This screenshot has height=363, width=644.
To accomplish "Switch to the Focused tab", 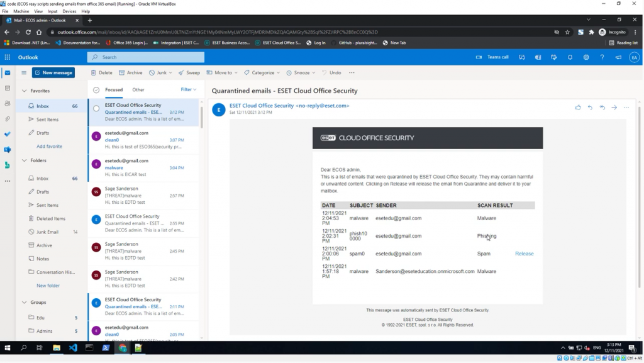I will point(114,89).
